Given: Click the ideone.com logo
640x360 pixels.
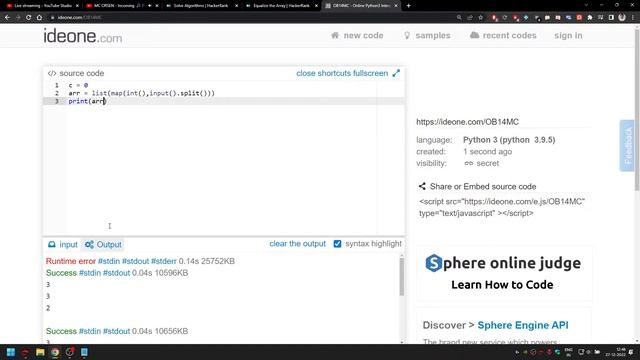Looking at the screenshot, I should coord(82,36).
